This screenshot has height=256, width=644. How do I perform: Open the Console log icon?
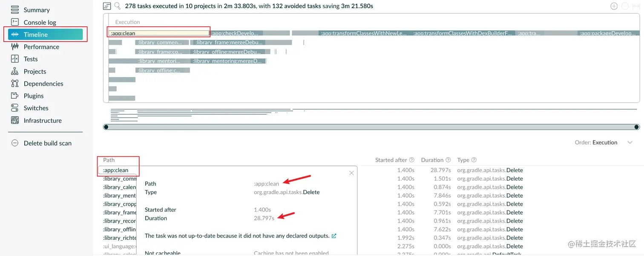tap(15, 22)
